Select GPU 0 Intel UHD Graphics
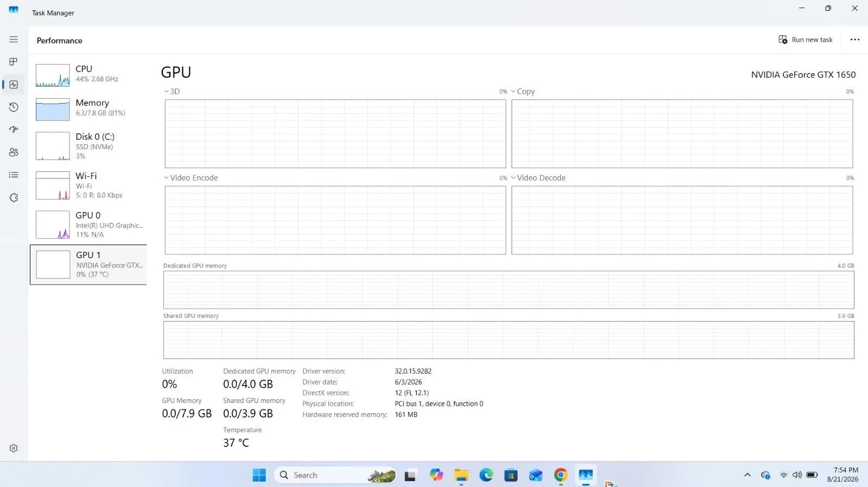 88,225
